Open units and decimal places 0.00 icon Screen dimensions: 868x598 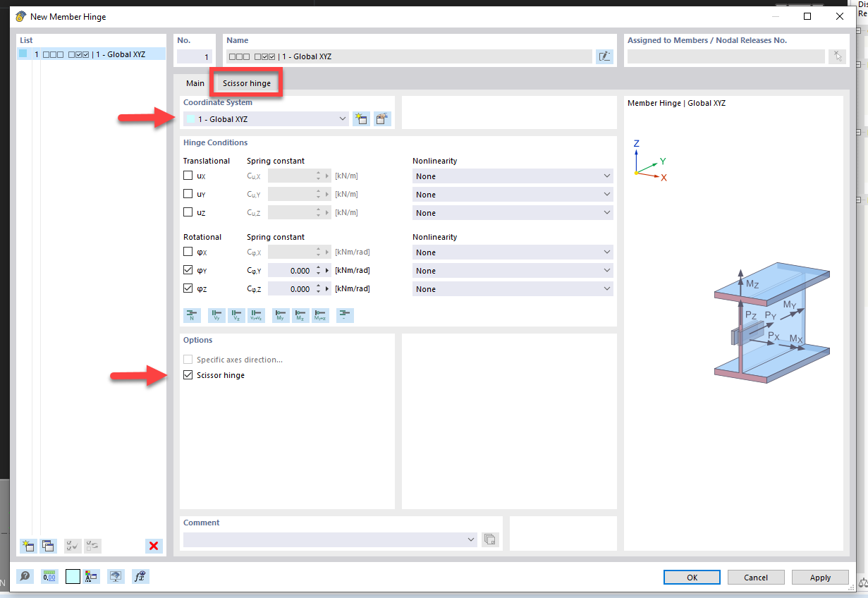[49, 576]
